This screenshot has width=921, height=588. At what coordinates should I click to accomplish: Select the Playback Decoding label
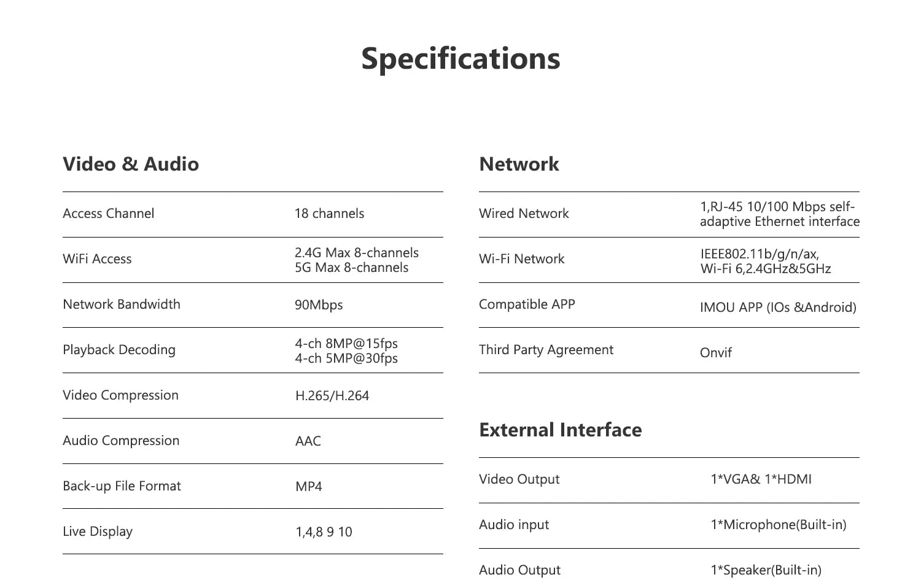click(119, 350)
